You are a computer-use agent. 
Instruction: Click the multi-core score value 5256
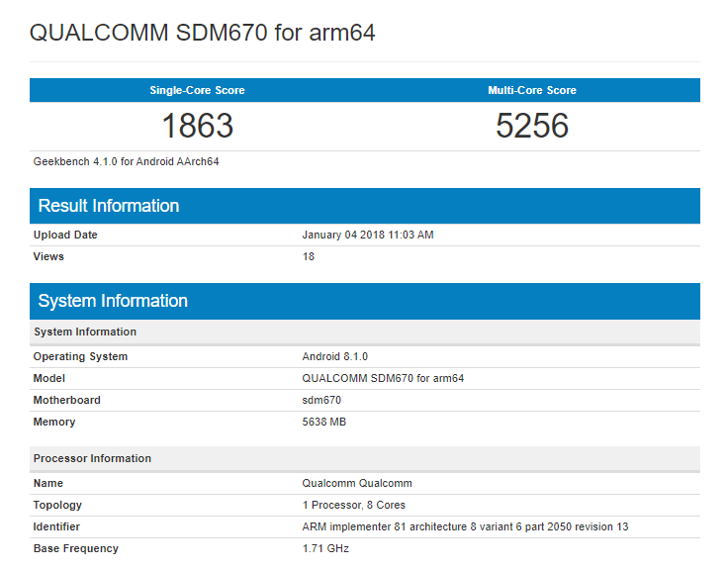(x=532, y=126)
